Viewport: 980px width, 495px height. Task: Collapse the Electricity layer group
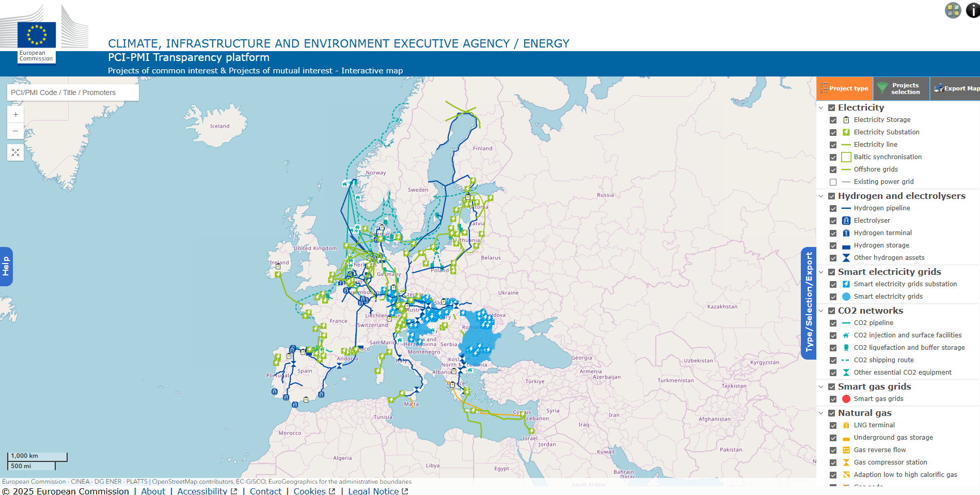pos(821,107)
